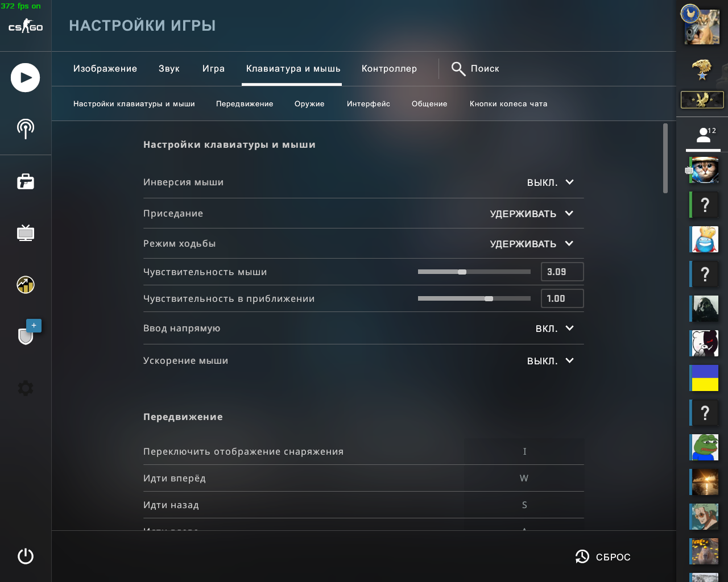Expand the Ускорение мыши dropdown
728x582 pixels.
(x=551, y=361)
